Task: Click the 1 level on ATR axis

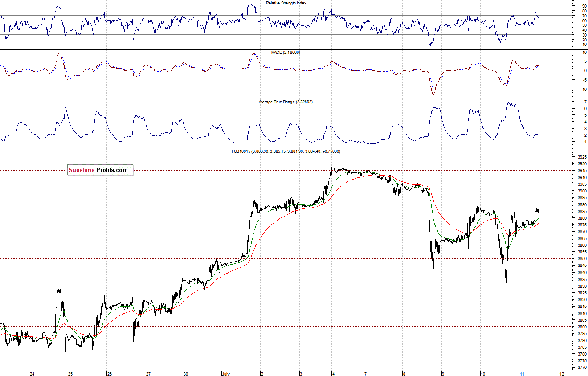Action: (x=585, y=142)
